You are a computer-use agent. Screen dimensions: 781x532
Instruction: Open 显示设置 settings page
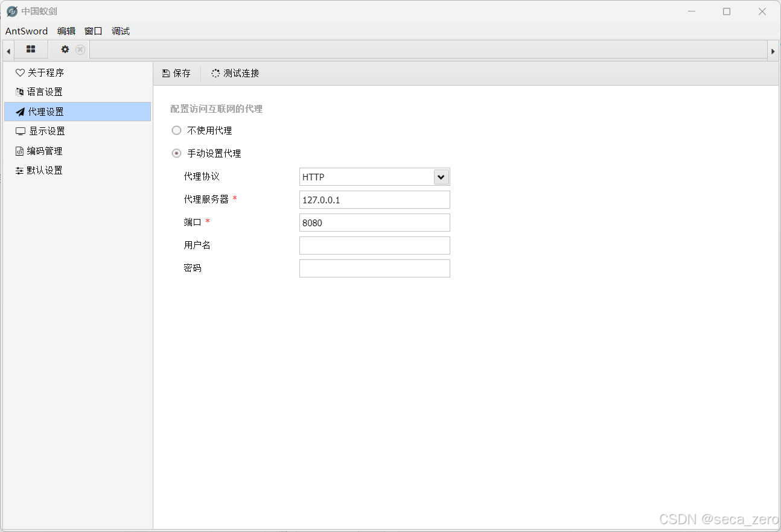click(x=77, y=131)
